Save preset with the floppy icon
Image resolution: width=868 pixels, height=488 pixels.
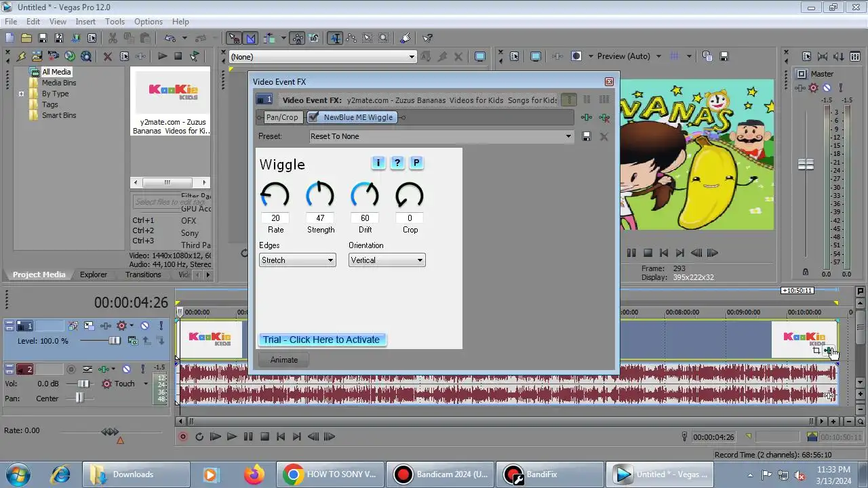587,137
